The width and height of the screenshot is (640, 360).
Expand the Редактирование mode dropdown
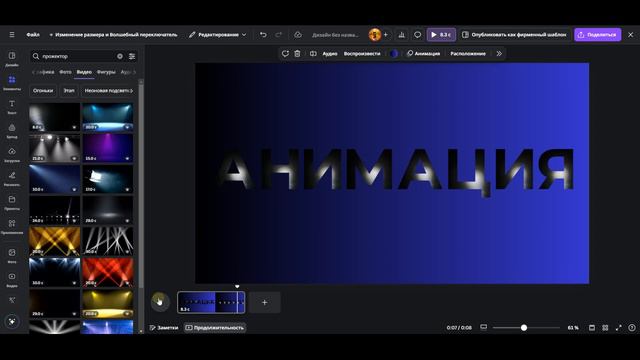point(218,35)
